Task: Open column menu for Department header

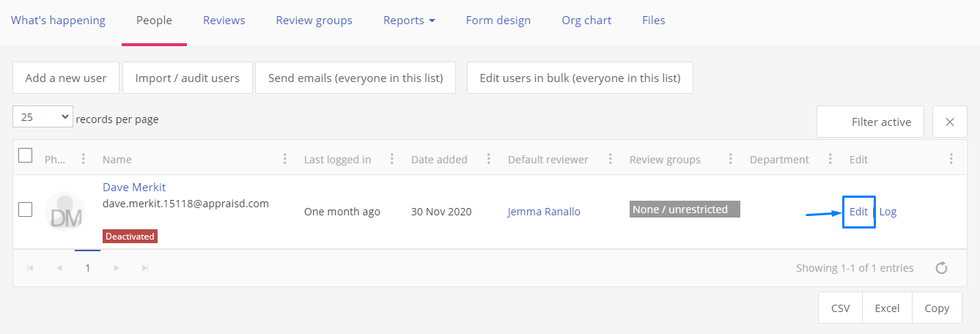Action: (830, 159)
